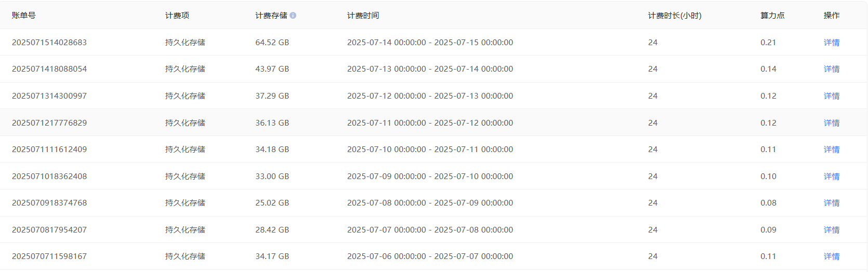This screenshot has width=868, height=272.
Task: Open 详情 for bill 2025071217776829
Action: pyautogui.click(x=832, y=123)
